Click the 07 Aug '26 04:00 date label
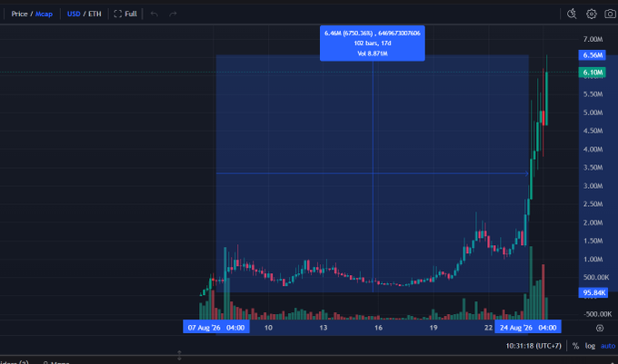This screenshot has width=618, height=364. pyautogui.click(x=216, y=328)
